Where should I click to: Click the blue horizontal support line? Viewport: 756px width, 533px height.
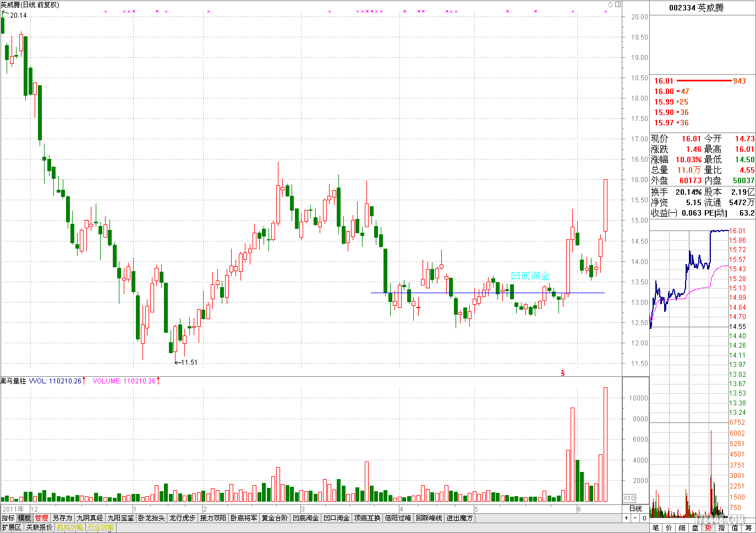tap(487, 293)
